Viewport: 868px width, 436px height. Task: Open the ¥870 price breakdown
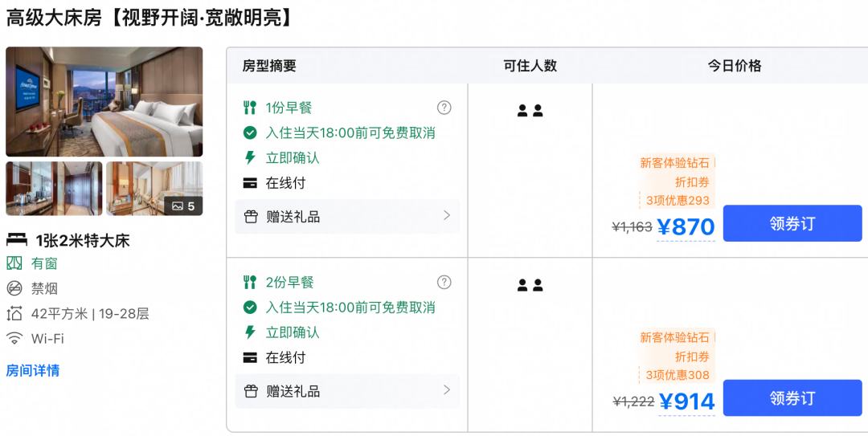tap(686, 227)
